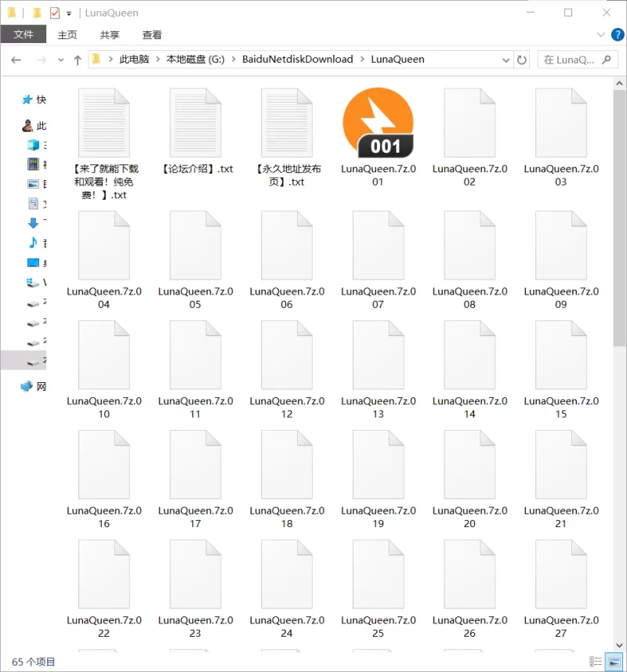
Task: Select the Quick access star in sidebar
Action: click(x=28, y=99)
